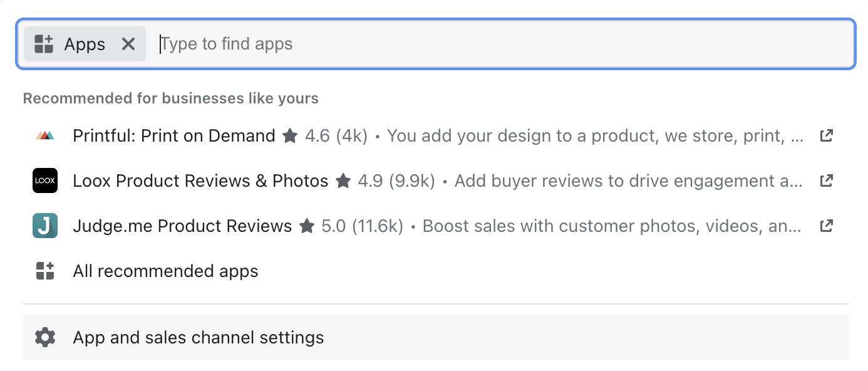Select Judge.me Product Reviews app
Image resolution: width=868 pixels, height=371 pixels.
tap(182, 226)
